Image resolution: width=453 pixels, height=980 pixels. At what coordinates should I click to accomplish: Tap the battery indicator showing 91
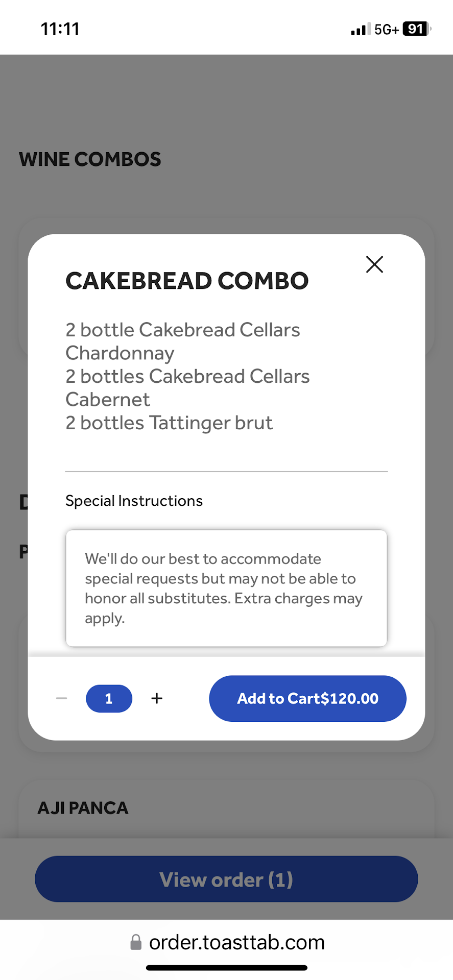[x=416, y=29]
